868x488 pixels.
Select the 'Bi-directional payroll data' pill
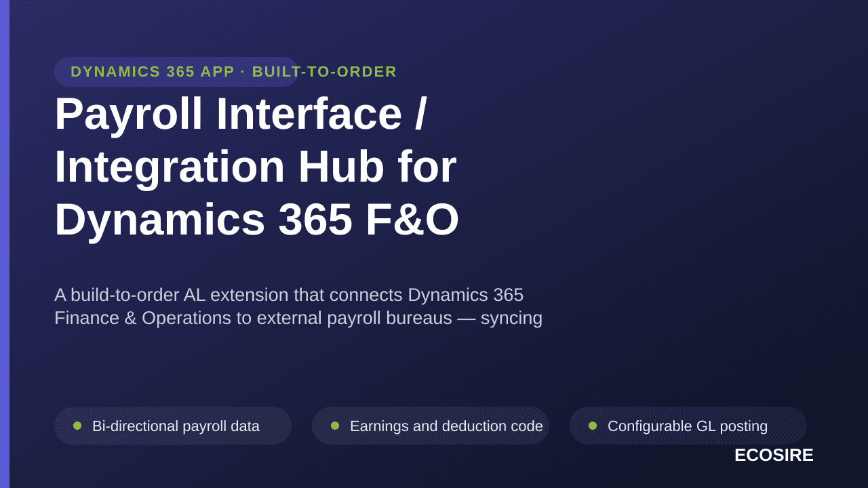[173, 426]
